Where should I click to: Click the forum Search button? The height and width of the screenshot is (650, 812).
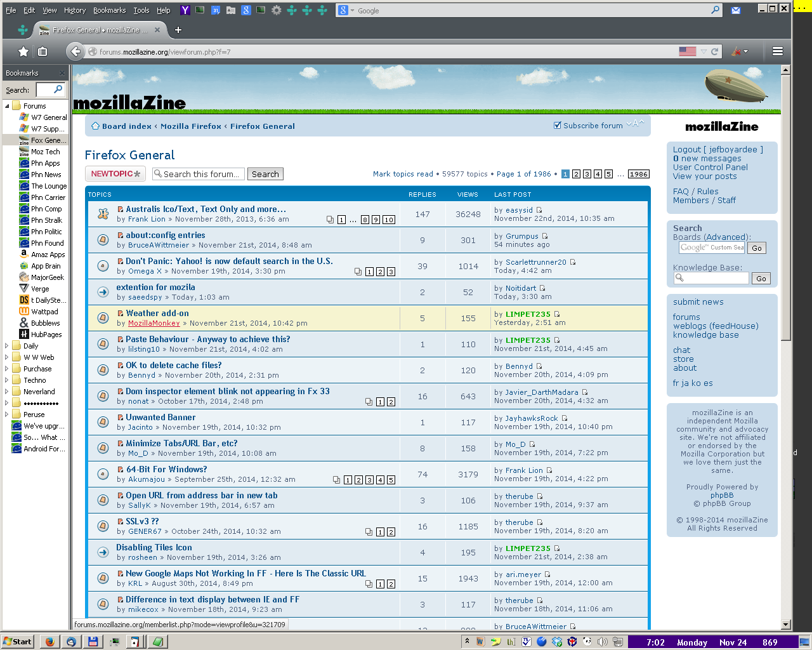pos(265,174)
